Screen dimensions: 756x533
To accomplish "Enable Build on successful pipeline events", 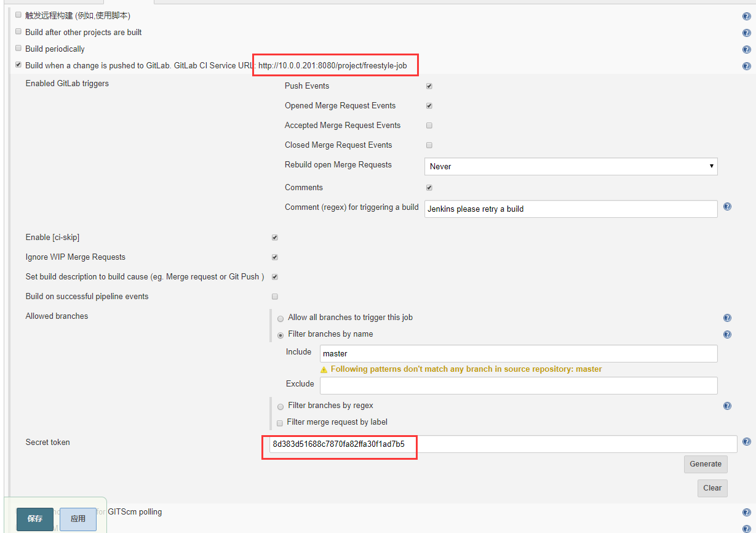I will [x=275, y=297].
